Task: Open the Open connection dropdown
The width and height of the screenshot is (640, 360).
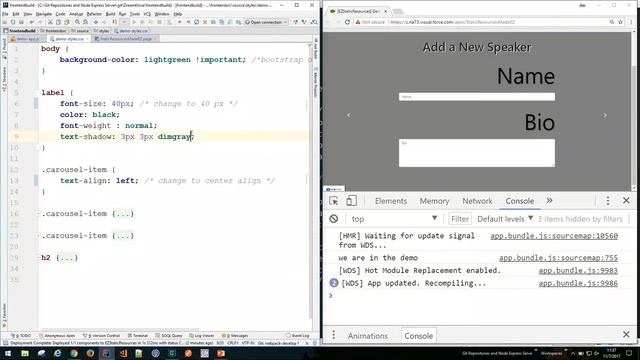Action: 266,22
